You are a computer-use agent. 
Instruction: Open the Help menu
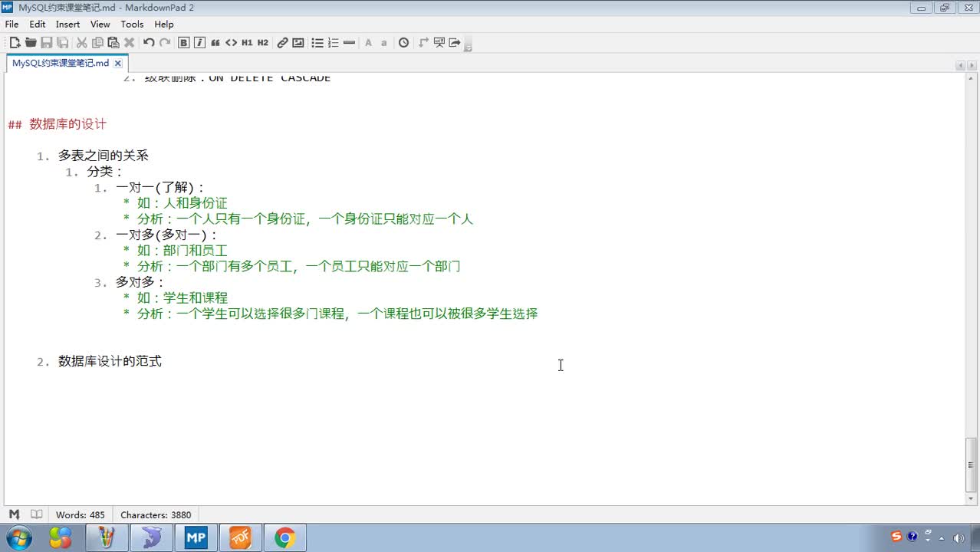point(164,25)
